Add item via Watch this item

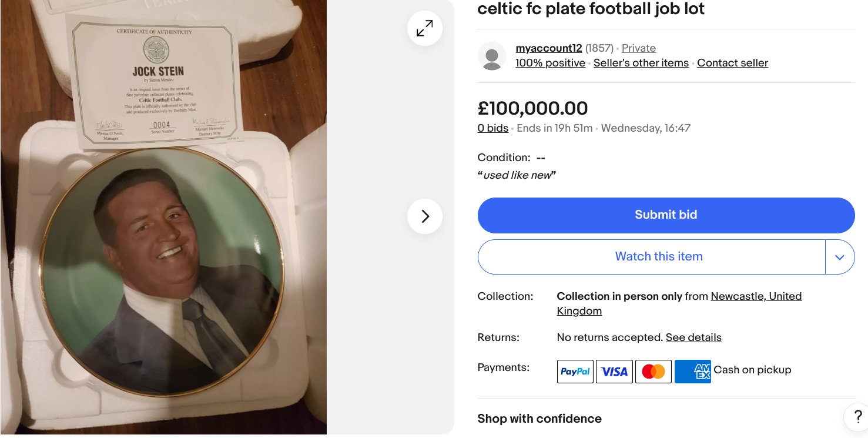click(652, 257)
